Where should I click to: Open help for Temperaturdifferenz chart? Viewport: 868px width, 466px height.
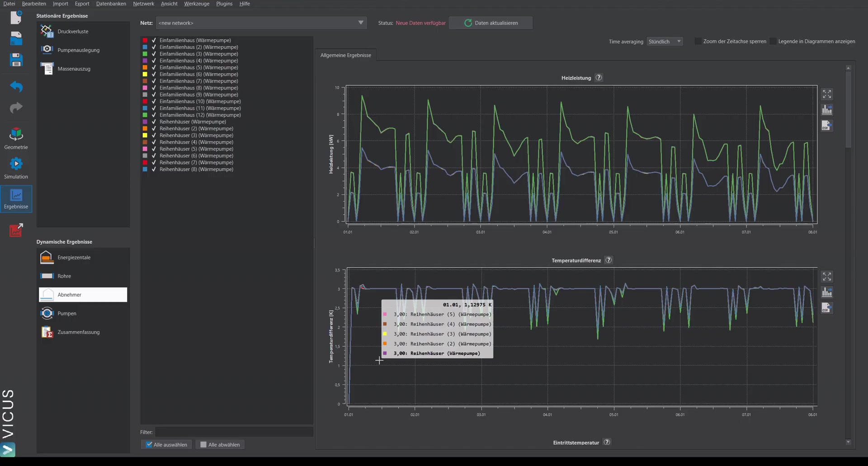609,260
